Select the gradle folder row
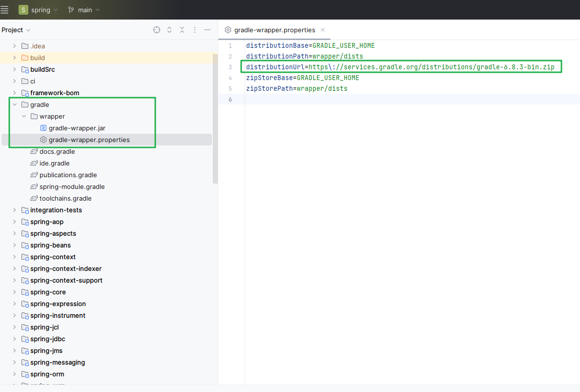 click(106, 104)
